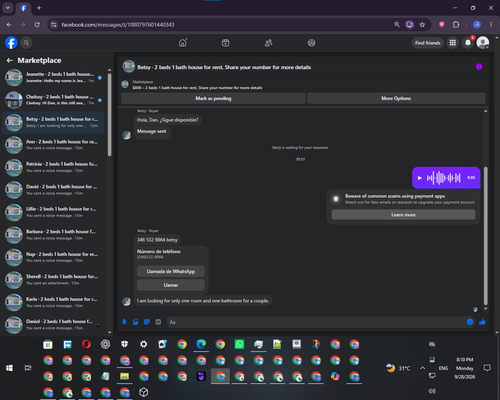Send a thumbs-up like

482,322
